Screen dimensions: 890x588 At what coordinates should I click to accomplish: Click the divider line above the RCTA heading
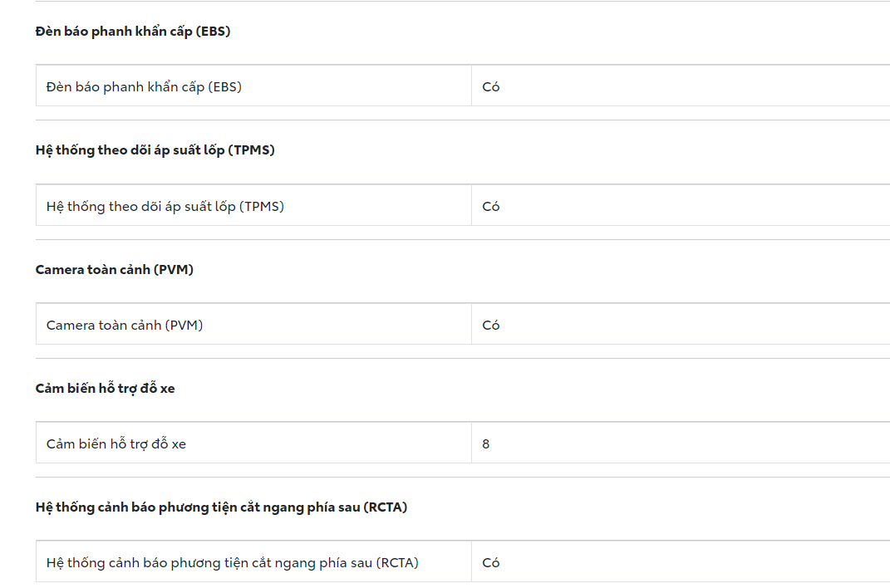point(462,478)
